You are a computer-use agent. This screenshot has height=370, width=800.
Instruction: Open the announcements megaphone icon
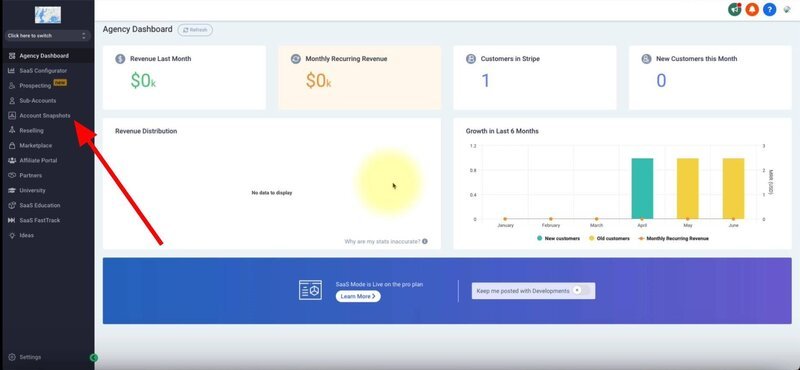[x=735, y=9]
